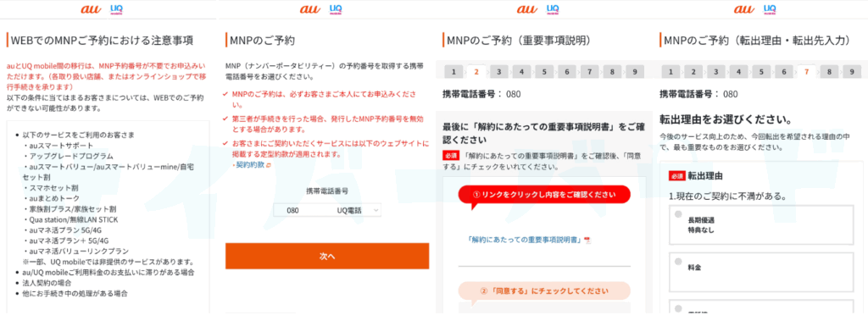Click the 携帯電話番号 label above the dropdown

point(327,191)
